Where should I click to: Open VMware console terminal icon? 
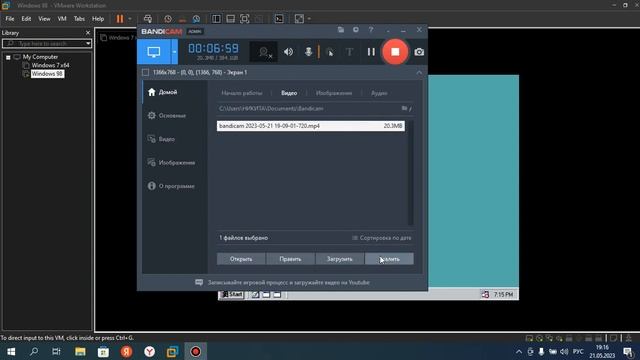pos(279,19)
